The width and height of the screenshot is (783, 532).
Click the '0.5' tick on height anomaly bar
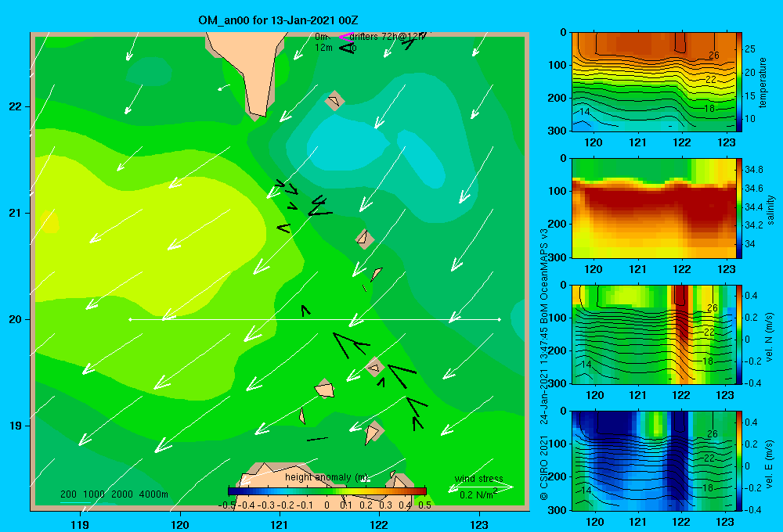click(x=424, y=505)
